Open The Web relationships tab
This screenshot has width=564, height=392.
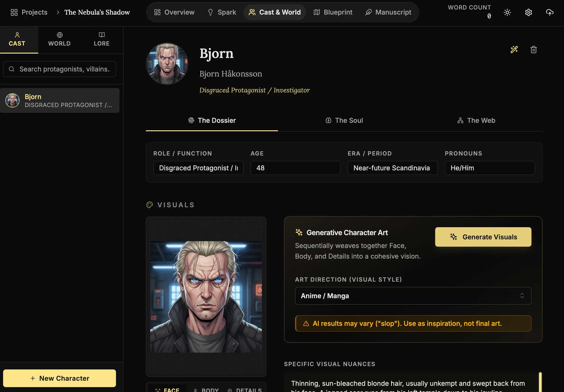pos(476,121)
